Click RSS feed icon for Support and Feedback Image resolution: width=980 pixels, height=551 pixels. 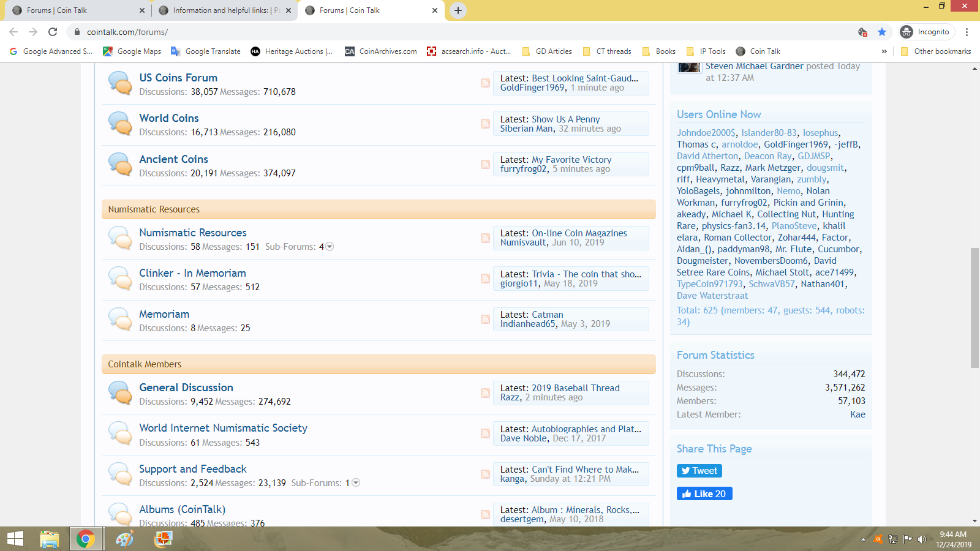(485, 474)
